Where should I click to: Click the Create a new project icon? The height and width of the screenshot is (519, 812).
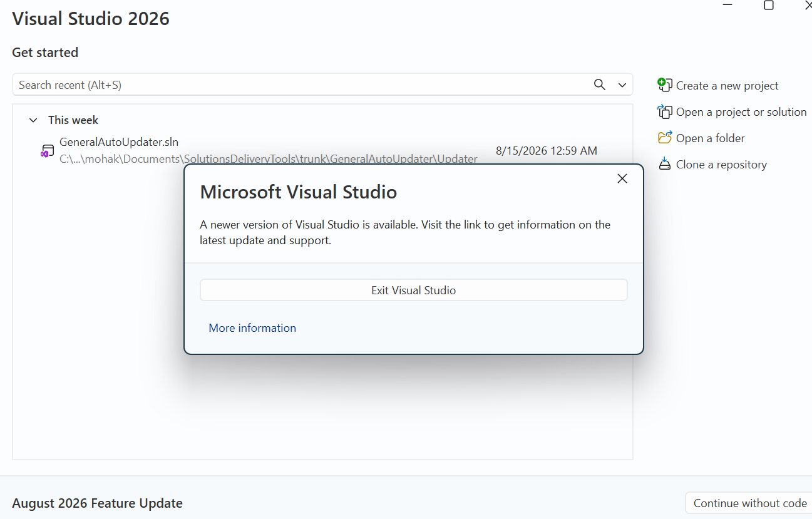pyautogui.click(x=664, y=85)
